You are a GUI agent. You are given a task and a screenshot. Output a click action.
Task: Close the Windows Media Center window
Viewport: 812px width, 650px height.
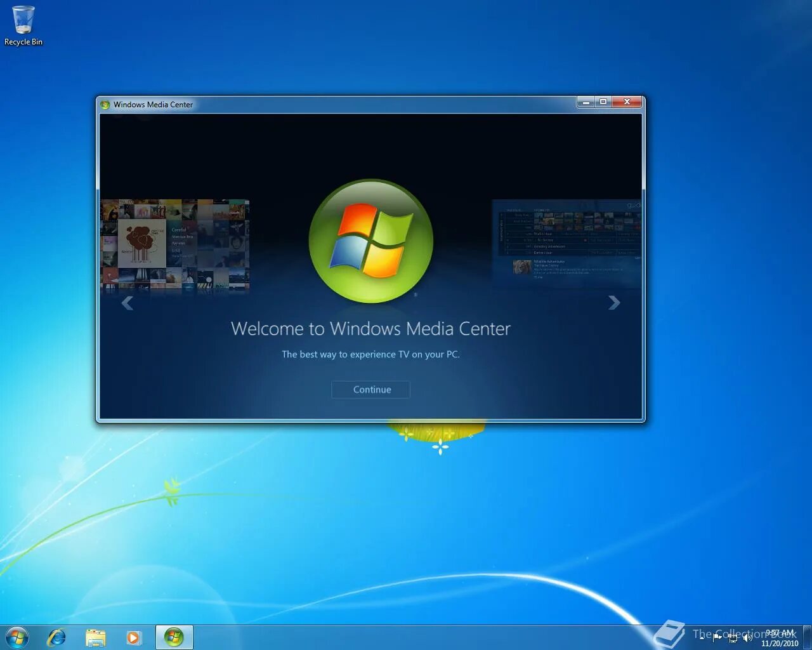click(x=627, y=102)
